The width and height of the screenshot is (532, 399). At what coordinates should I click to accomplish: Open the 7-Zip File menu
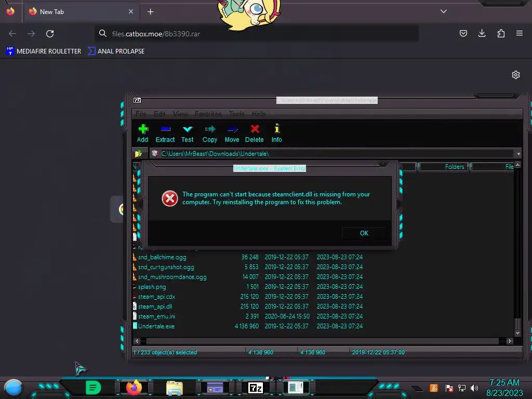click(141, 114)
